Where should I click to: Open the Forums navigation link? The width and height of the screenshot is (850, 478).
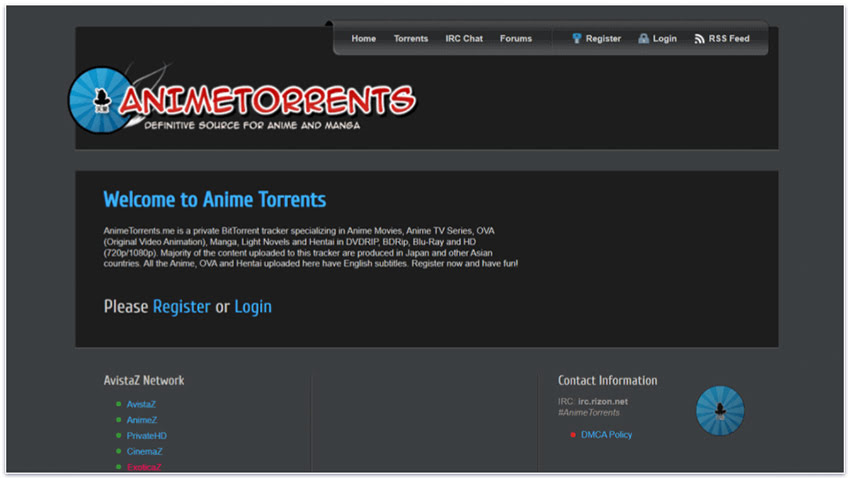(516, 38)
